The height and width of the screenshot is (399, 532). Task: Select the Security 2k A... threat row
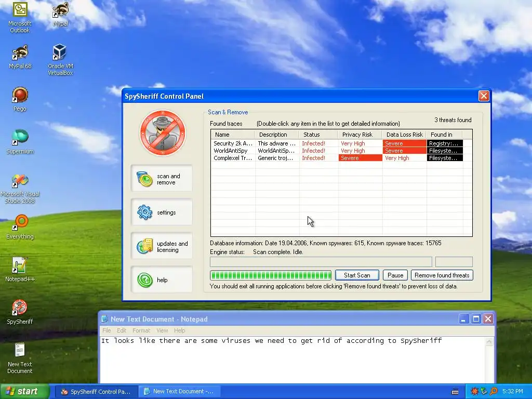point(337,143)
